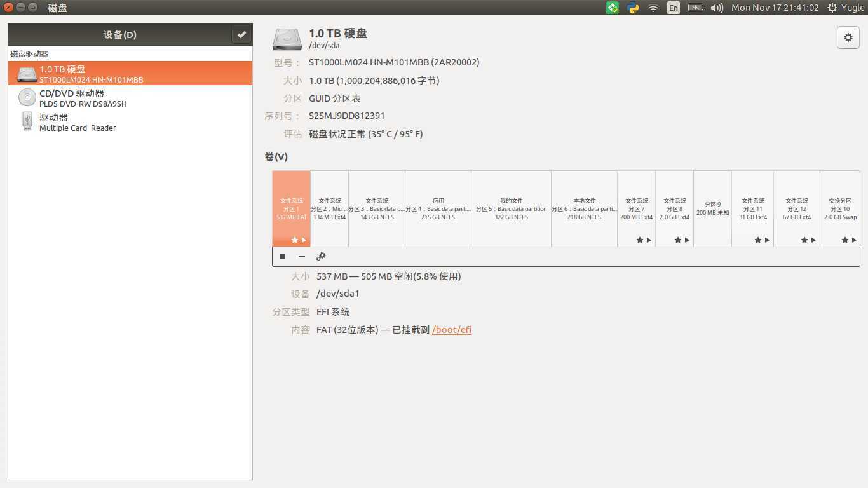This screenshot has height=488, width=868.
Task: Open the drive settings gear menu
Action: [x=848, y=37]
